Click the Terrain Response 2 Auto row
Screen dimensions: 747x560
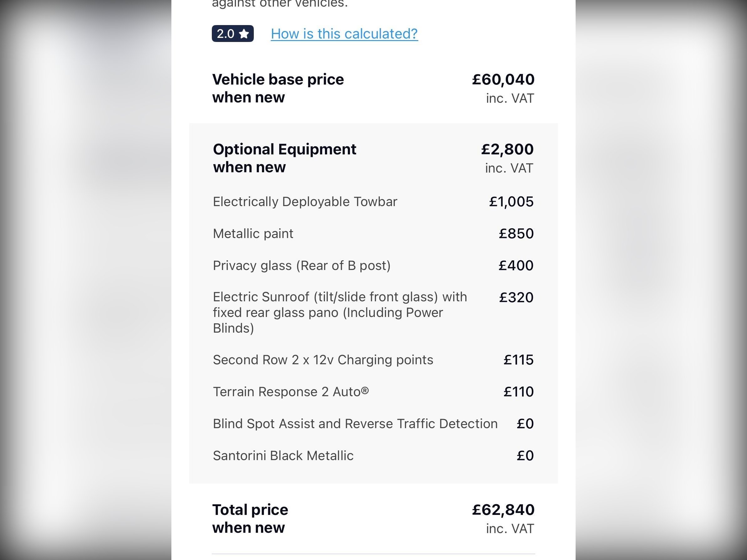pos(291,392)
